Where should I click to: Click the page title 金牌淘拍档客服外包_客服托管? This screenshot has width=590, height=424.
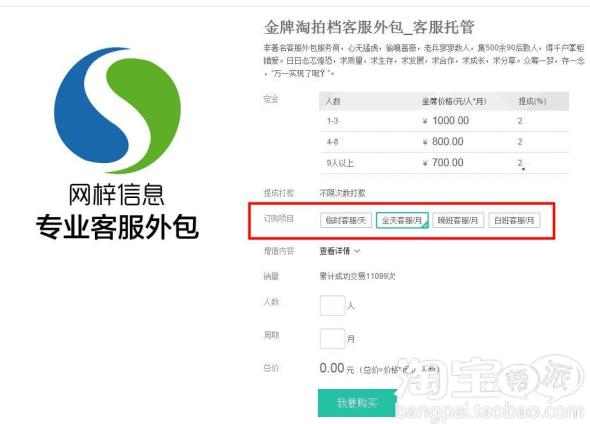click(369, 27)
